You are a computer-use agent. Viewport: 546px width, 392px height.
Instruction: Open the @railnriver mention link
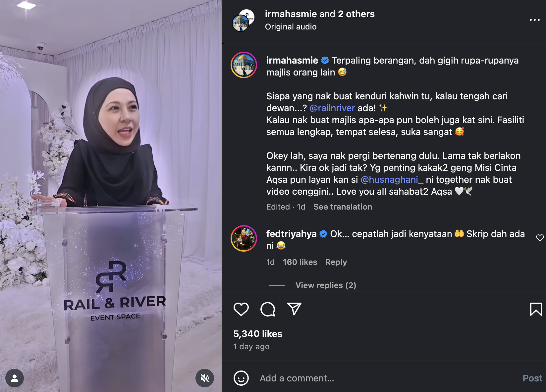[x=332, y=108]
